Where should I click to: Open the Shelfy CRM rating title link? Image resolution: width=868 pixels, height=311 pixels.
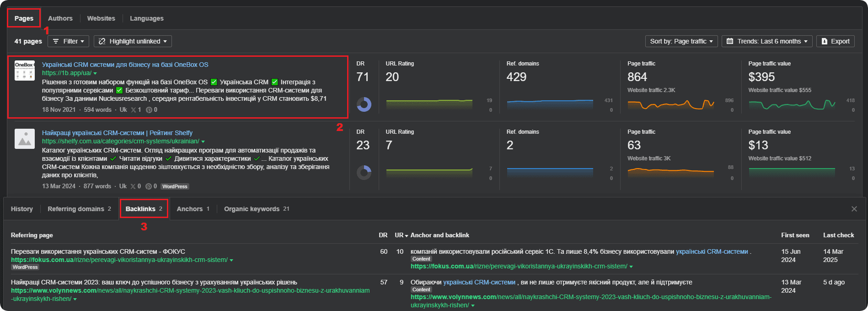[x=117, y=133]
